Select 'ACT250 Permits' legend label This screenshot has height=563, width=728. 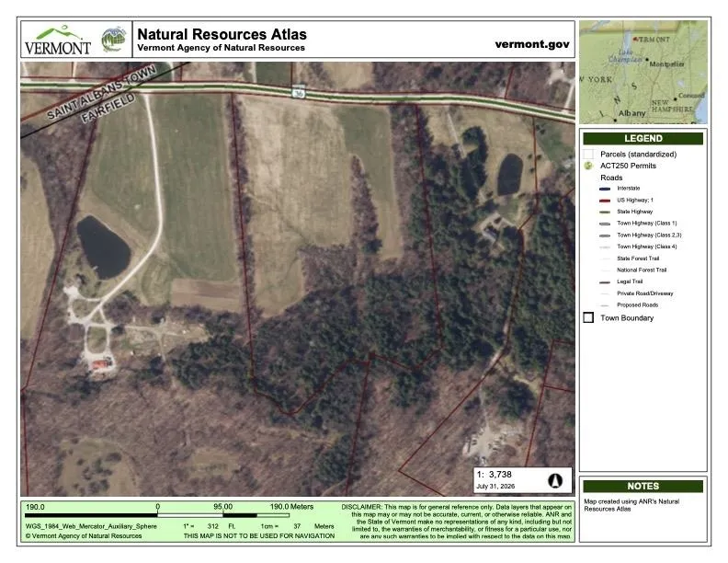[628, 166]
